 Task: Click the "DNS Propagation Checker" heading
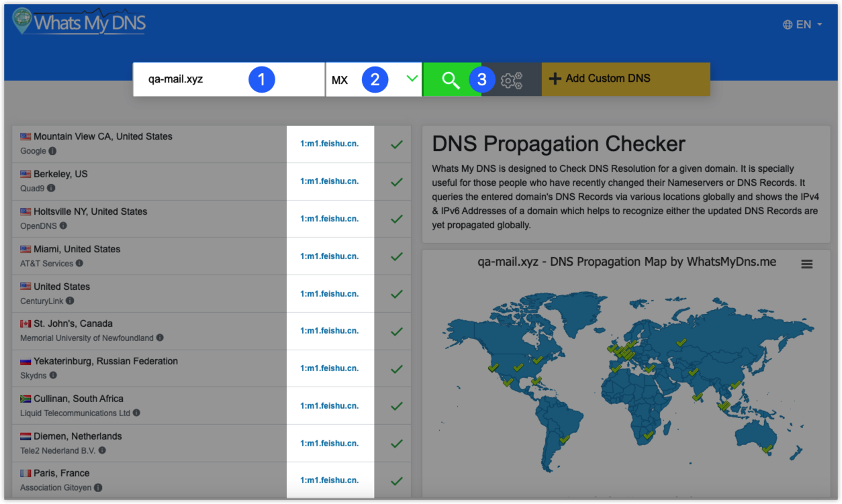click(559, 144)
